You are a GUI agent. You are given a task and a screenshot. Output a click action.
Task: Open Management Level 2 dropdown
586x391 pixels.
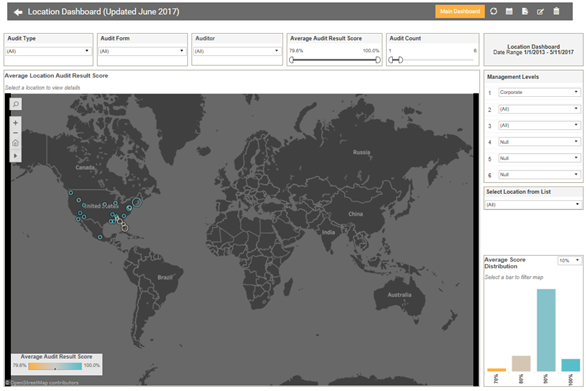click(x=539, y=109)
